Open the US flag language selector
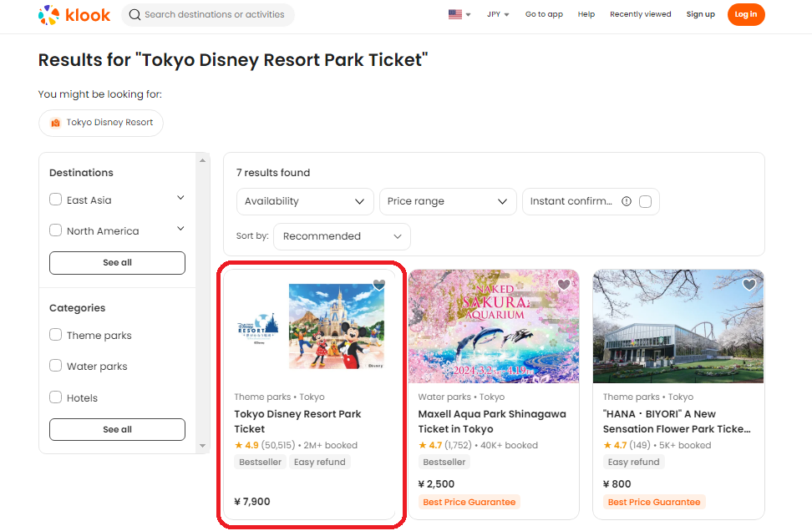This screenshot has height=531, width=812. [459, 14]
